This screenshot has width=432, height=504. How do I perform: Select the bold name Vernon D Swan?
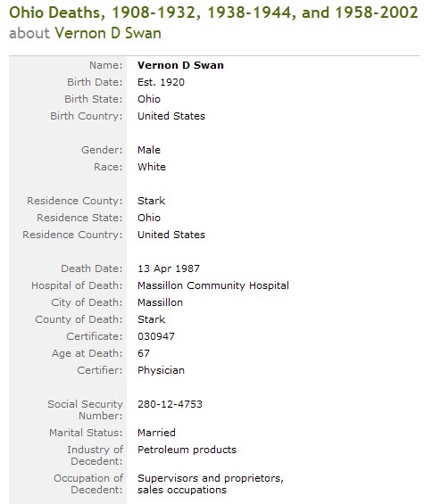click(x=180, y=65)
